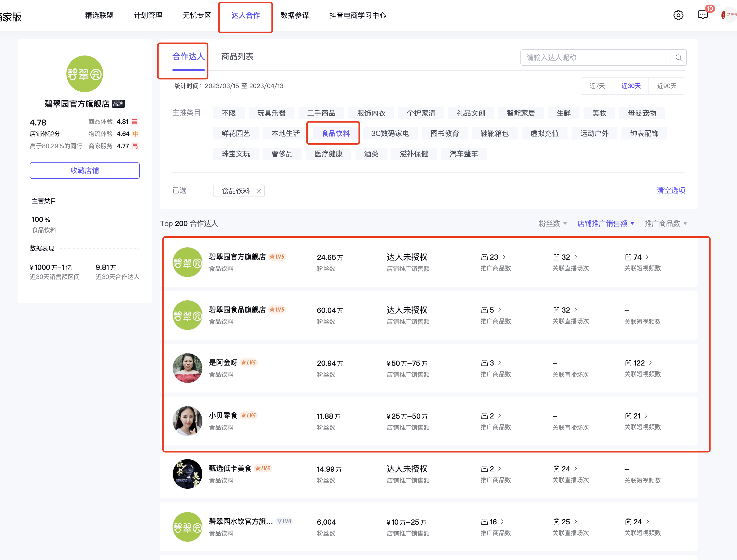Viewport: 737px width, 560px height.
Task: Choose 汽车整车 category filter
Action: [463, 154]
